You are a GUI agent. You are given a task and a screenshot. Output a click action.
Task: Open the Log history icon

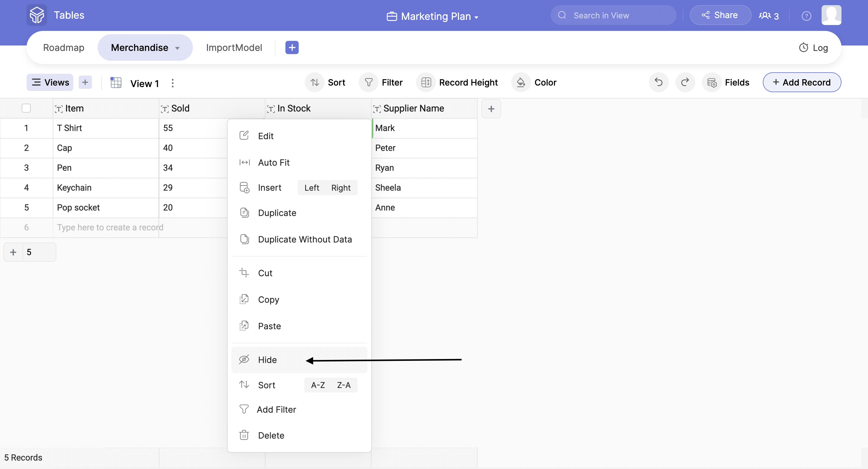pos(803,48)
